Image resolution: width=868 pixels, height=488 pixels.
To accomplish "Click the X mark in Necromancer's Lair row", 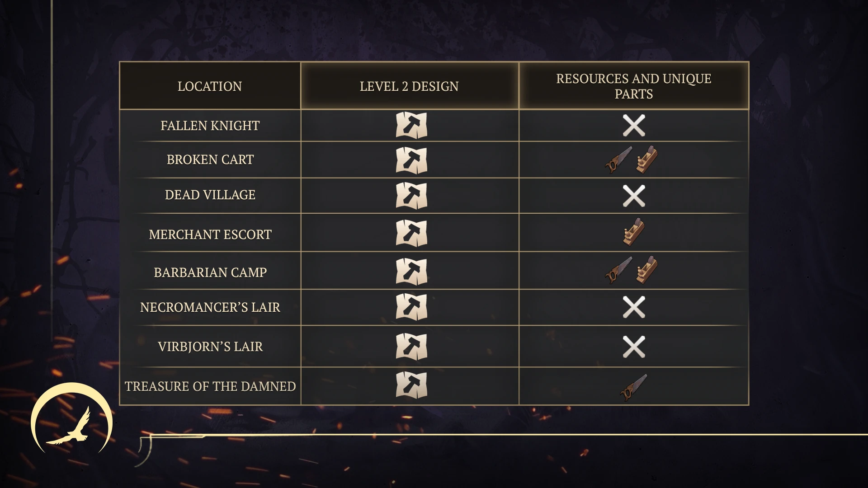I will pyautogui.click(x=634, y=307).
